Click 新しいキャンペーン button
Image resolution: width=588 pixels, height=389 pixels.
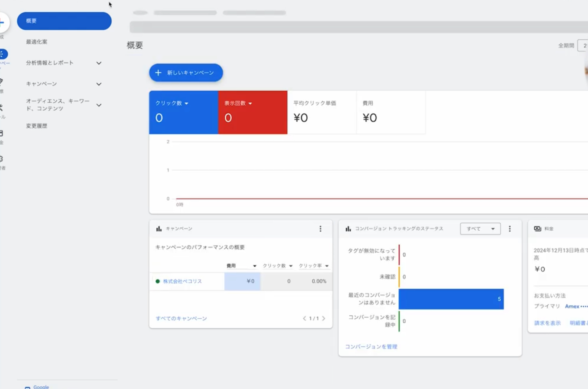(x=186, y=73)
